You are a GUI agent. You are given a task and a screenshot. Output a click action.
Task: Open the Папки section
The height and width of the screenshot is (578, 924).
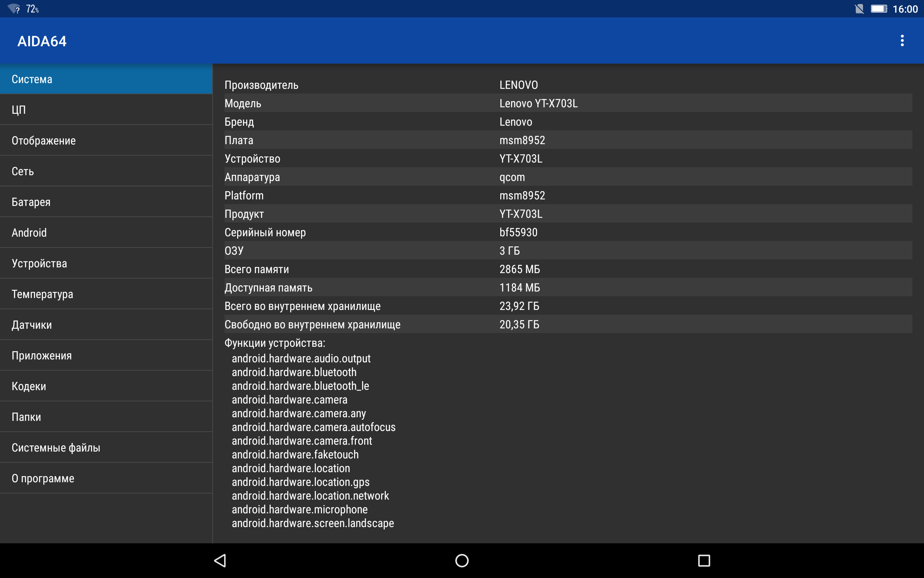pyautogui.click(x=106, y=417)
